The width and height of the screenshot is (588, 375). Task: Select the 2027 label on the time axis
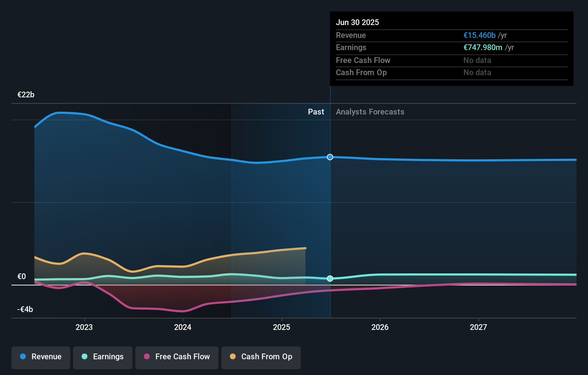(x=479, y=327)
